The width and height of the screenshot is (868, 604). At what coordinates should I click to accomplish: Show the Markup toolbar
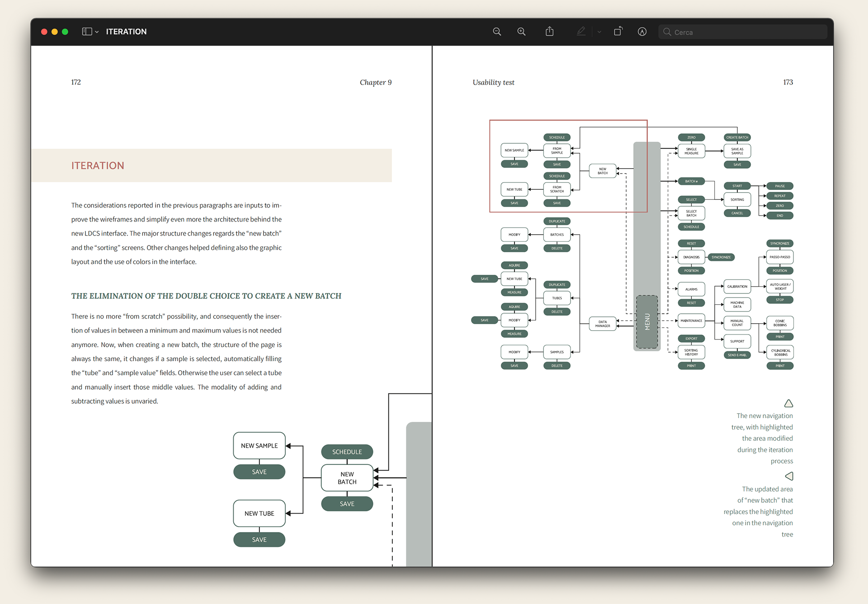642,32
